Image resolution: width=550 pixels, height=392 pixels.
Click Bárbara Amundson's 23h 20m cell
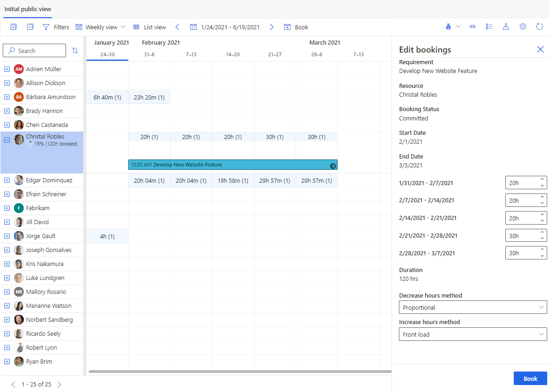point(149,97)
